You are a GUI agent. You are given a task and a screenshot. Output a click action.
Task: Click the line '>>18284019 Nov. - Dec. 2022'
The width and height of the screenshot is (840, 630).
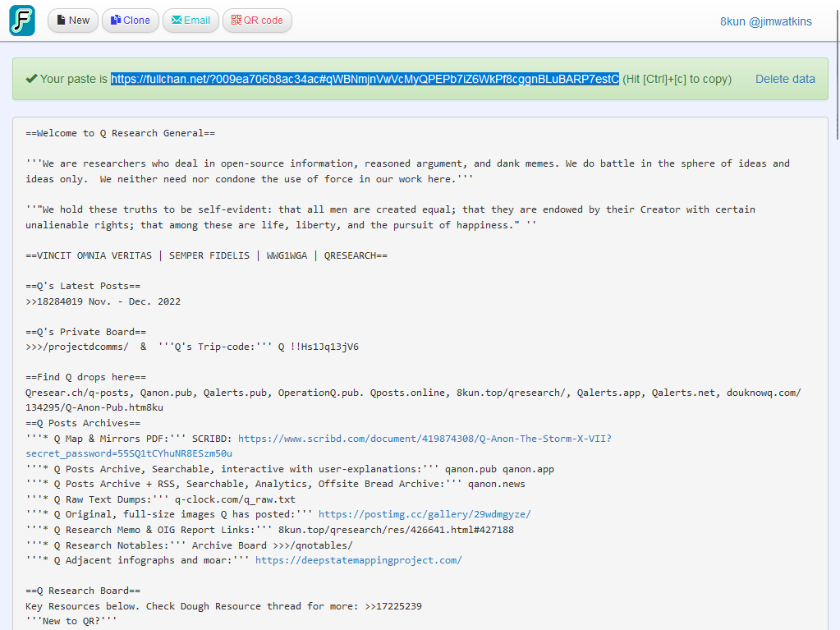point(103,301)
